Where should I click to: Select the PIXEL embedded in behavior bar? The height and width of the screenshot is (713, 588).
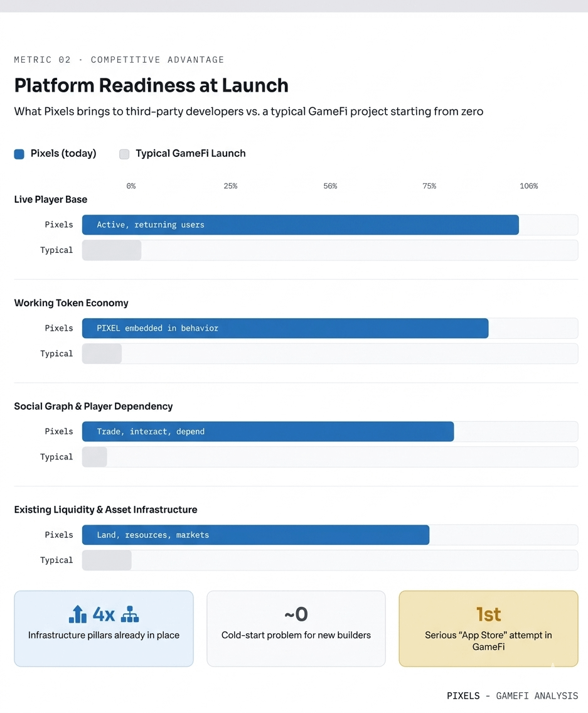click(285, 328)
